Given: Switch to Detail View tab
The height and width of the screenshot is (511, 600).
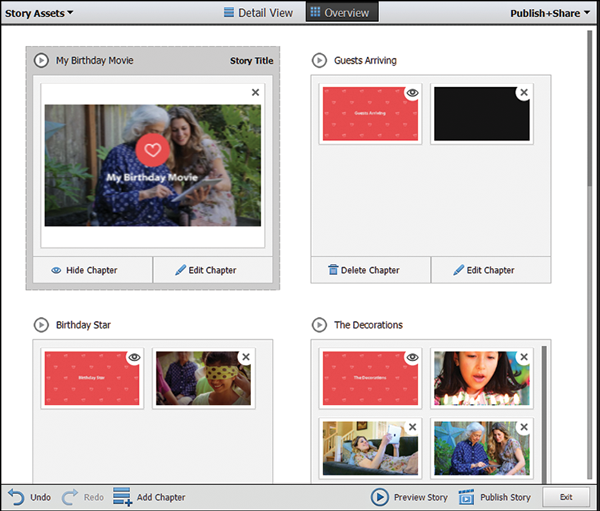Looking at the screenshot, I should pyautogui.click(x=258, y=13).
